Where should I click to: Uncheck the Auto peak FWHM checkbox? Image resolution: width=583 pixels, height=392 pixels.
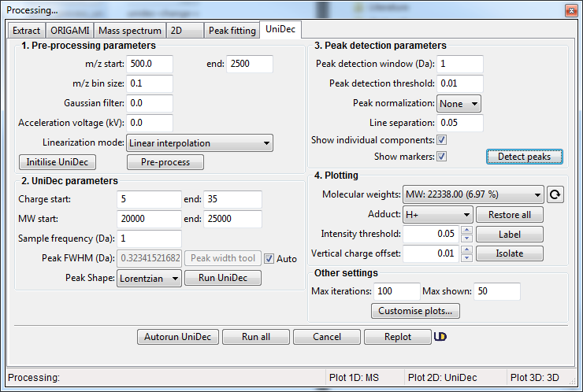point(269,258)
